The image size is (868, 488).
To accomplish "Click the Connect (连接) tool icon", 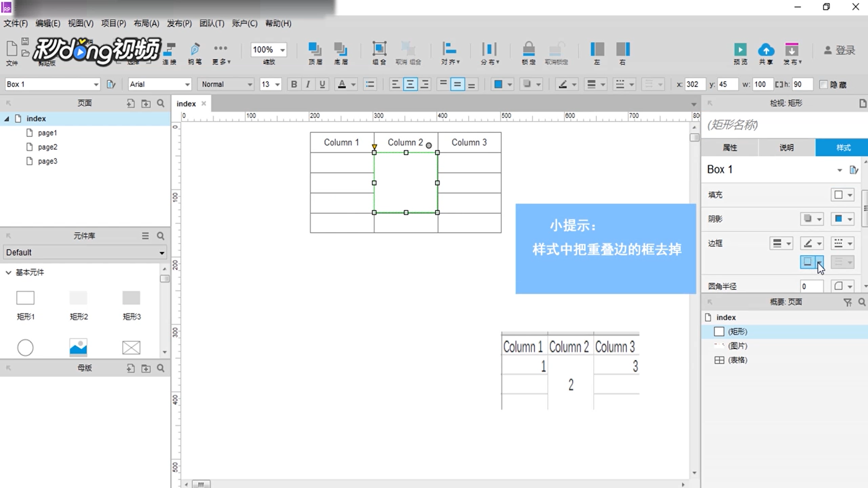I will [x=170, y=49].
